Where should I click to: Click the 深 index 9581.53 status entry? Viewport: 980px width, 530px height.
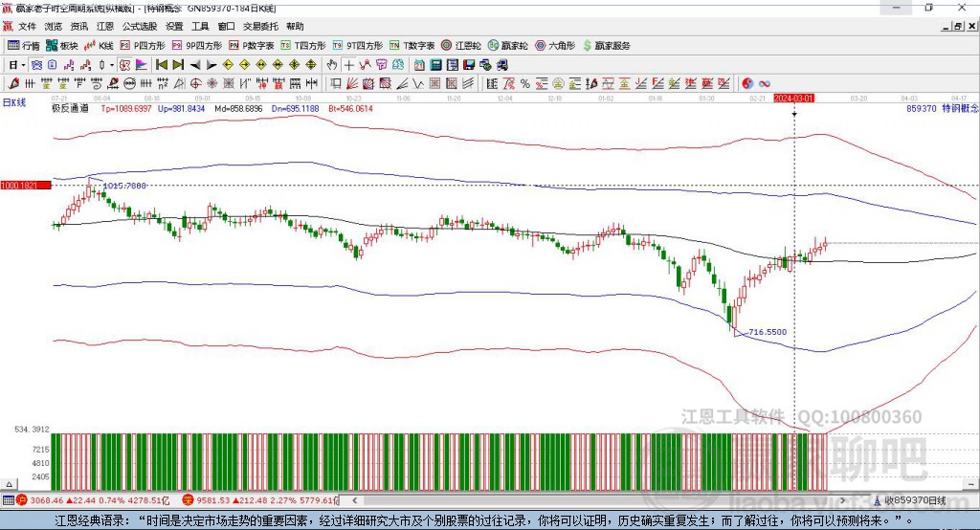click(260, 500)
